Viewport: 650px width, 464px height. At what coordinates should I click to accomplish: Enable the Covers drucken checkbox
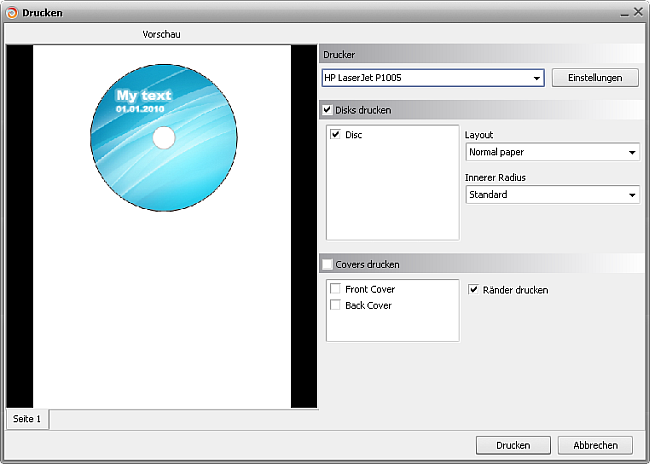327,264
